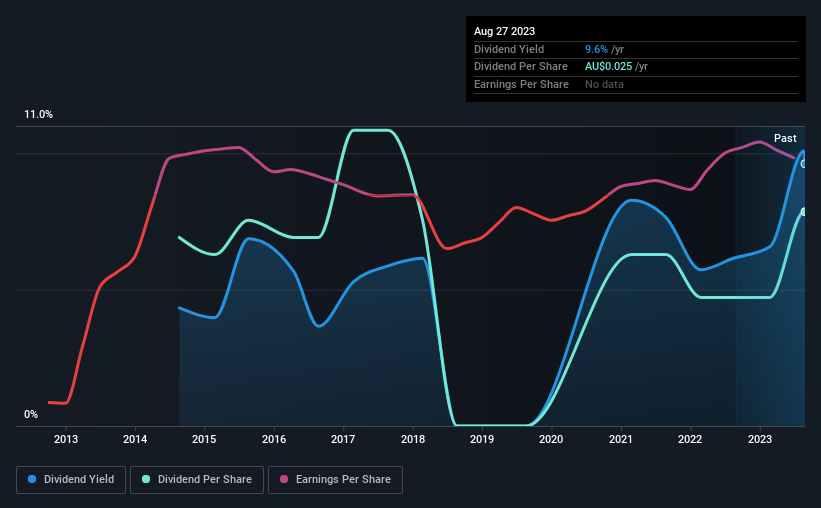
Task: Click the 11.0% y-axis label
Action: [x=38, y=115]
